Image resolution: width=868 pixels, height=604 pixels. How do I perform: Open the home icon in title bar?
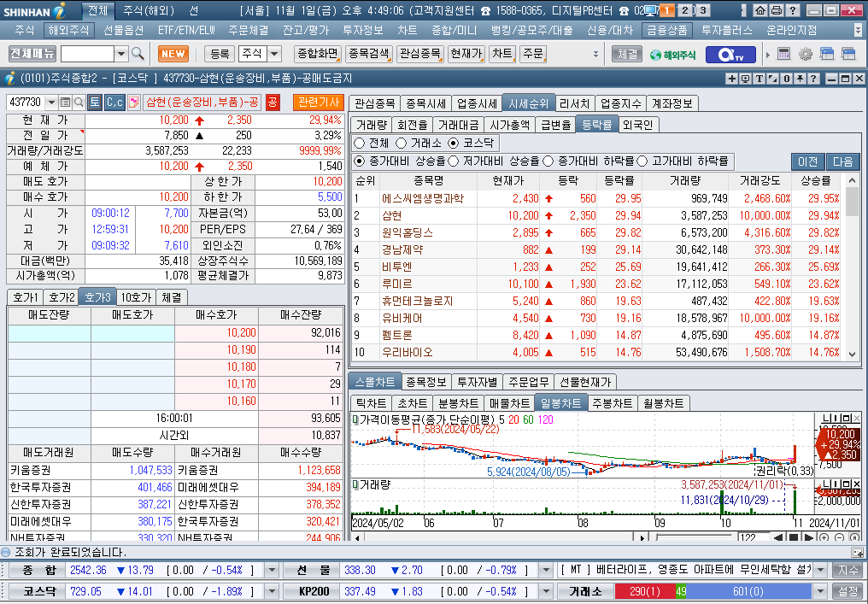click(761, 10)
